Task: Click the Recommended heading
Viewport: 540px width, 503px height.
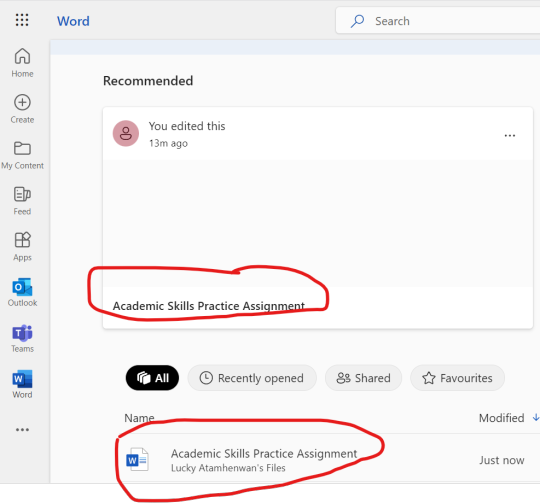Action: tap(148, 81)
